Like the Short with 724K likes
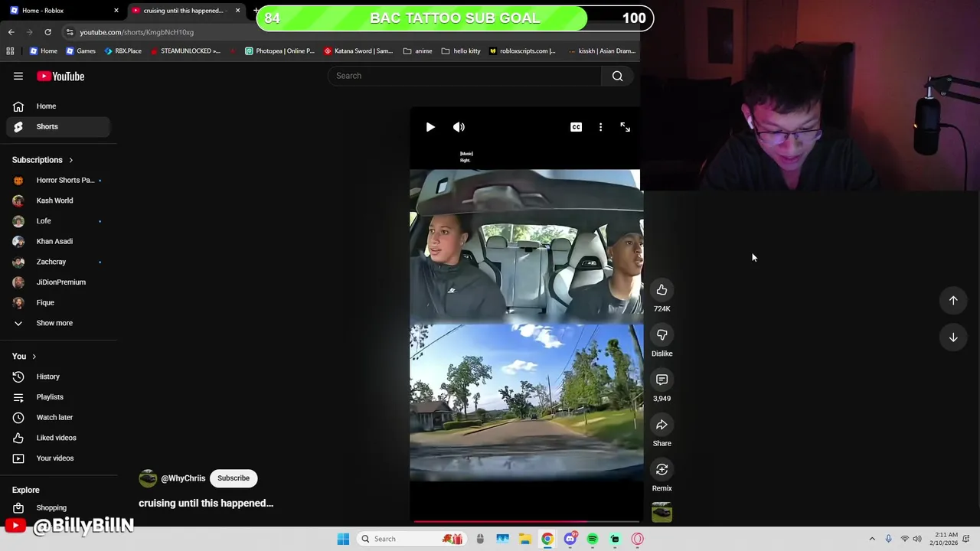 pyautogui.click(x=661, y=290)
